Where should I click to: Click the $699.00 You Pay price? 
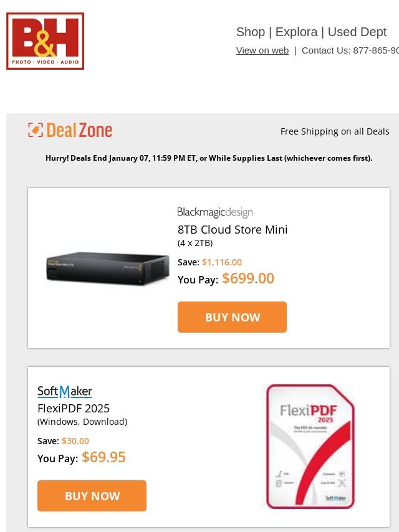(248, 278)
